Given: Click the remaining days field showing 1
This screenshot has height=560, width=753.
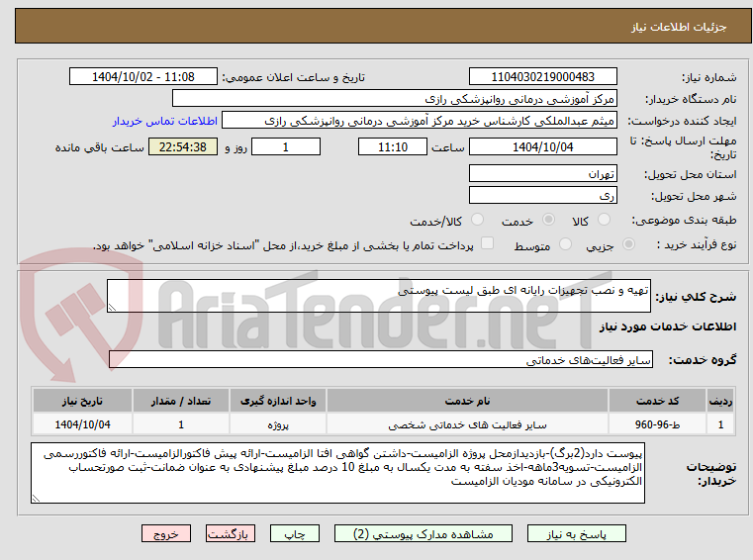Looking at the screenshot, I should click(286, 147).
